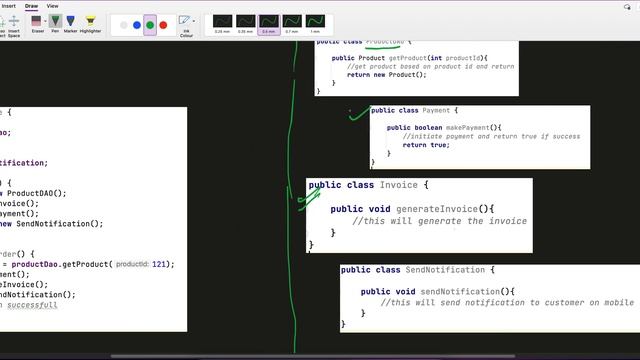Select the Highlighter tool

click(90, 24)
